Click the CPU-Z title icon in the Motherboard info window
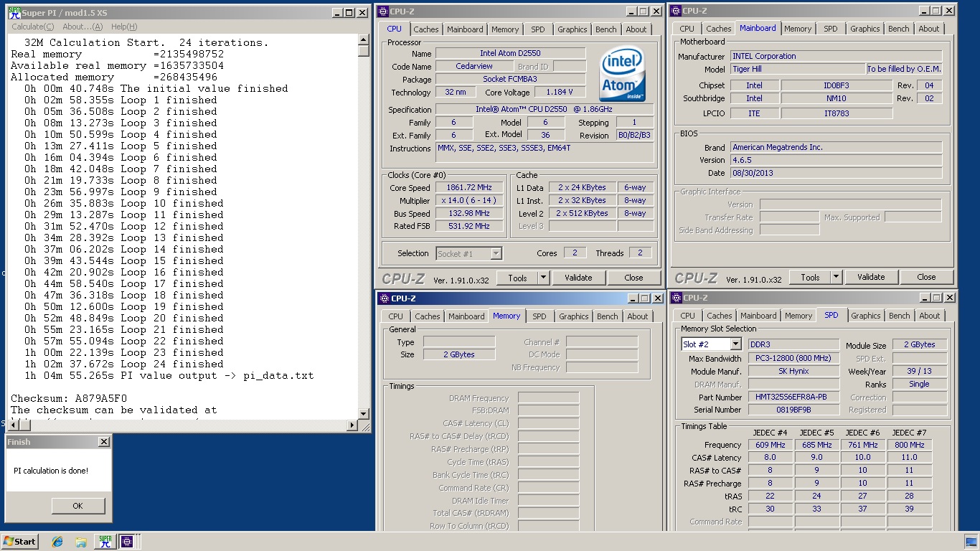The width and height of the screenshot is (980, 551). (x=676, y=11)
